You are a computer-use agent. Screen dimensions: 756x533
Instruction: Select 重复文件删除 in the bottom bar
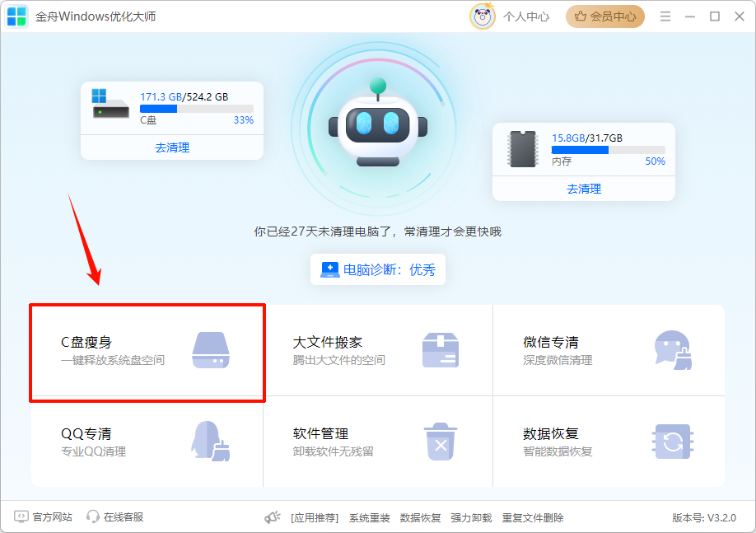pos(534,517)
